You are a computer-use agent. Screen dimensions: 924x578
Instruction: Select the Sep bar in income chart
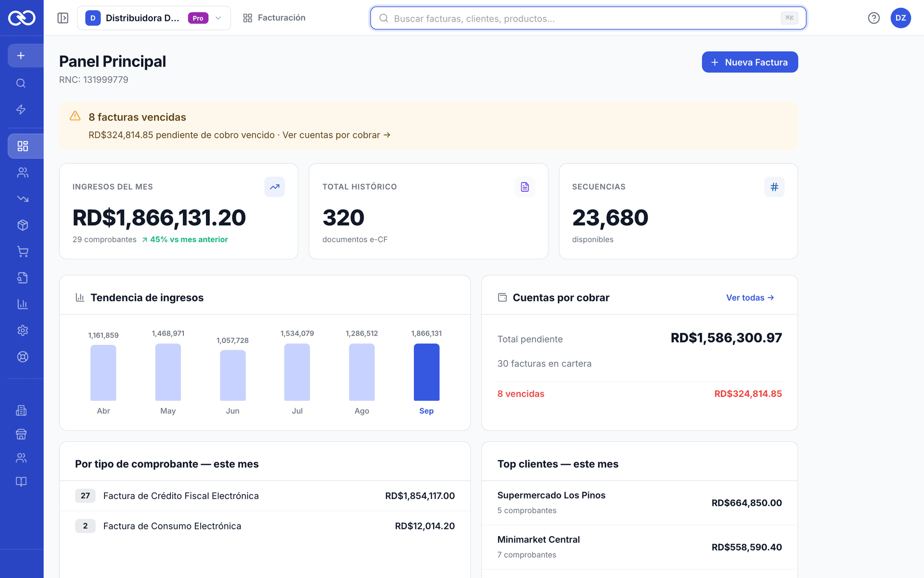[426, 372]
